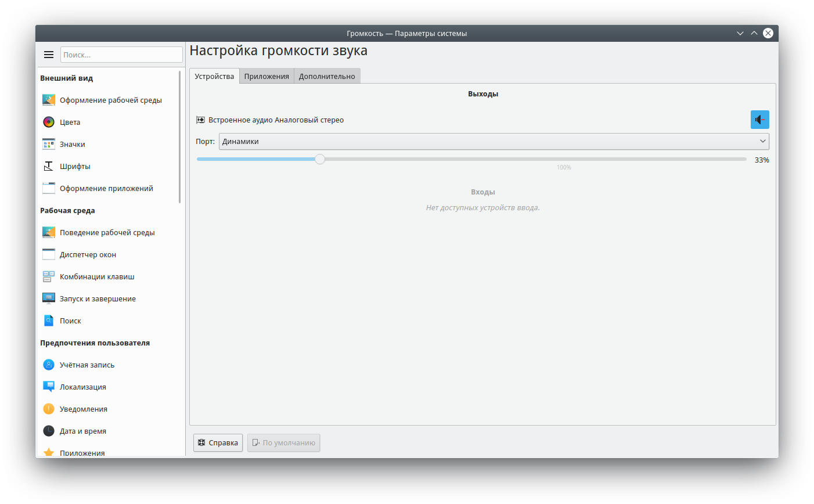Screen dimensions: 814x504
Task: Click the sidebar vertical scrollbar
Action: tap(180, 137)
